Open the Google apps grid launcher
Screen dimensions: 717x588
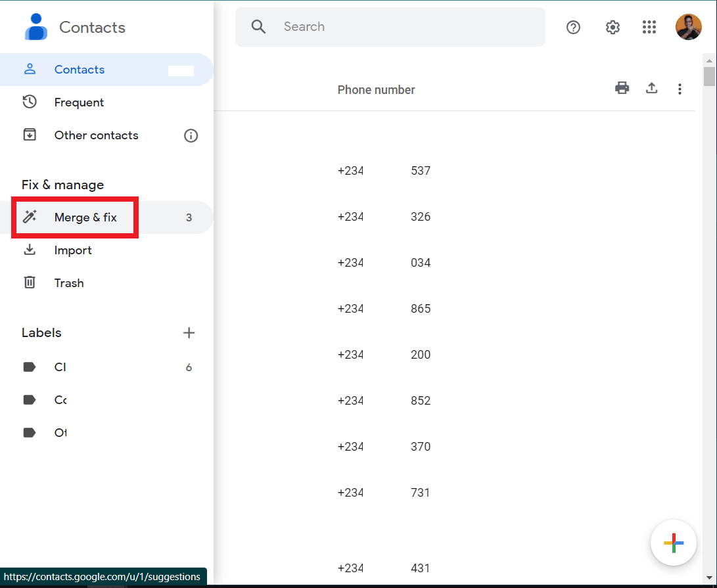(x=649, y=27)
